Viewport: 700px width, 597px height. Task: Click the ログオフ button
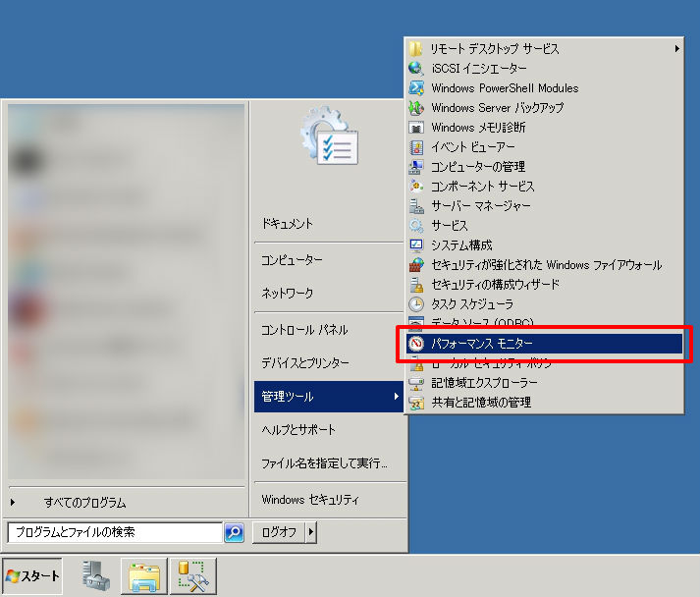[279, 532]
